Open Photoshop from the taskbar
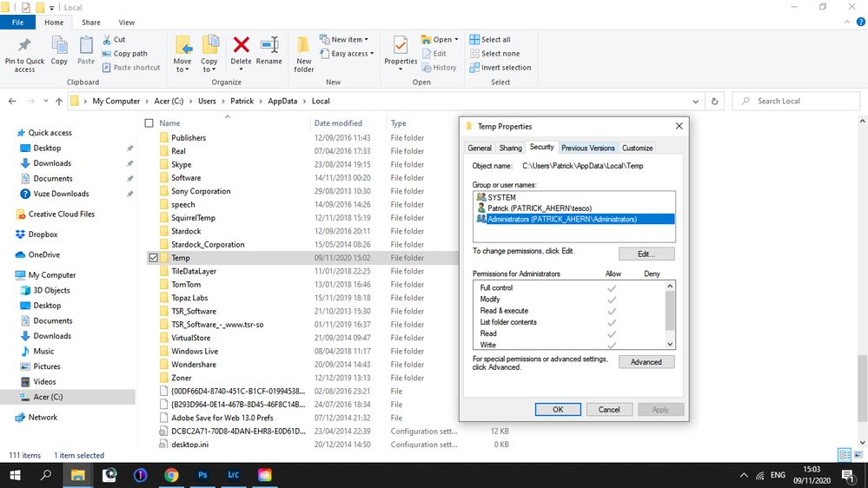The height and width of the screenshot is (488, 868). click(202, 475)
